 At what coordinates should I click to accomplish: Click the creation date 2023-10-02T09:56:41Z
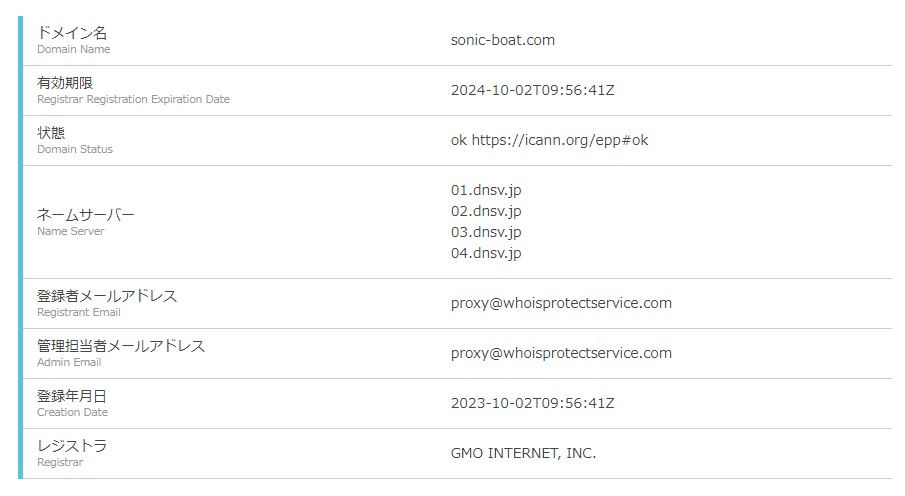(532, 403)
